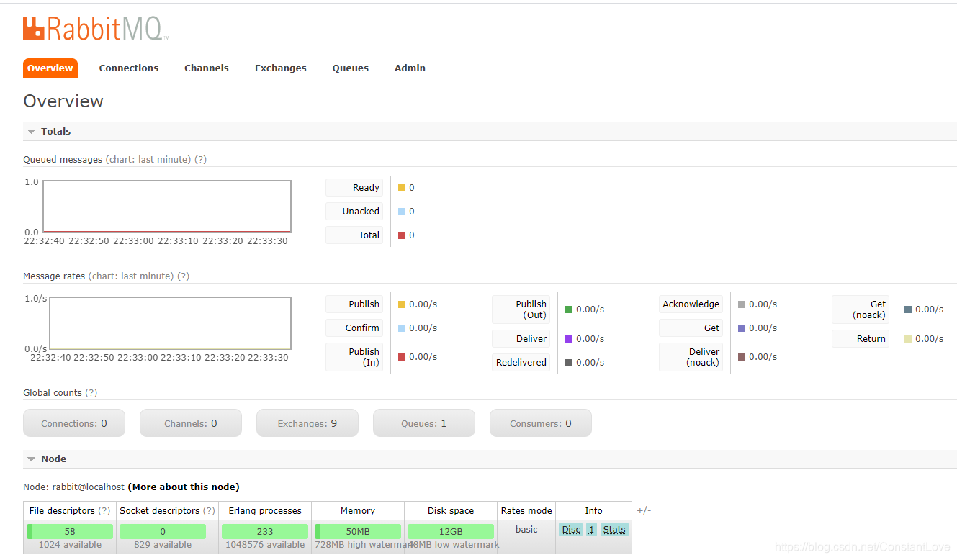The height and width of the screenshot is (560, 957).
Task: Click the File descriptors 58 bar
Action: [70, 531]
